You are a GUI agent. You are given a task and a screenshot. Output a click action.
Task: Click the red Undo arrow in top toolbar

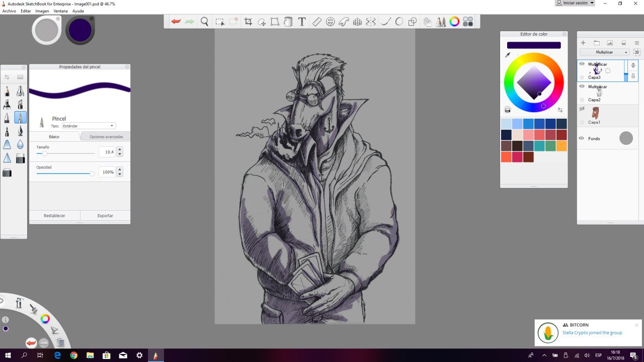(176, 22)
